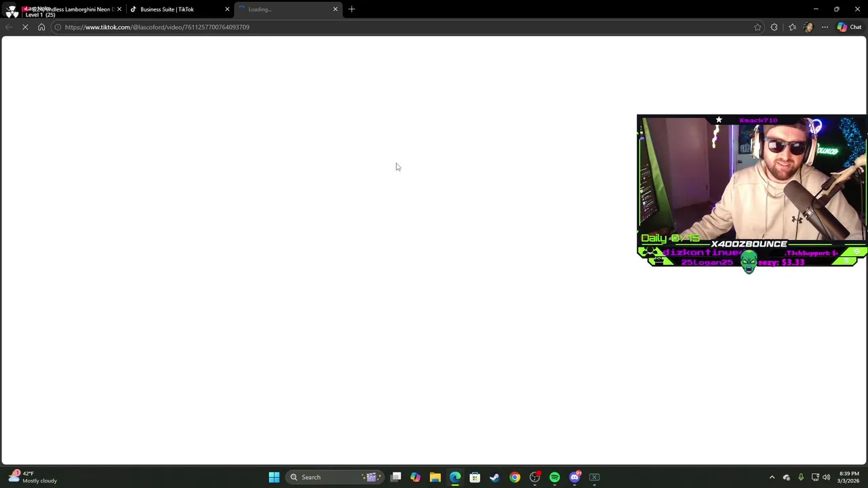The width and height of the screenshot is (868, 488).
Task: Open Task View on taskbar
Action: tap(395, 477)
